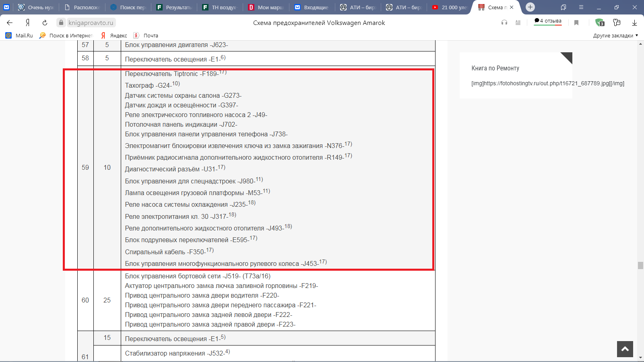
Task: Open the downloads arrow icon
Action: pos(634,23)
